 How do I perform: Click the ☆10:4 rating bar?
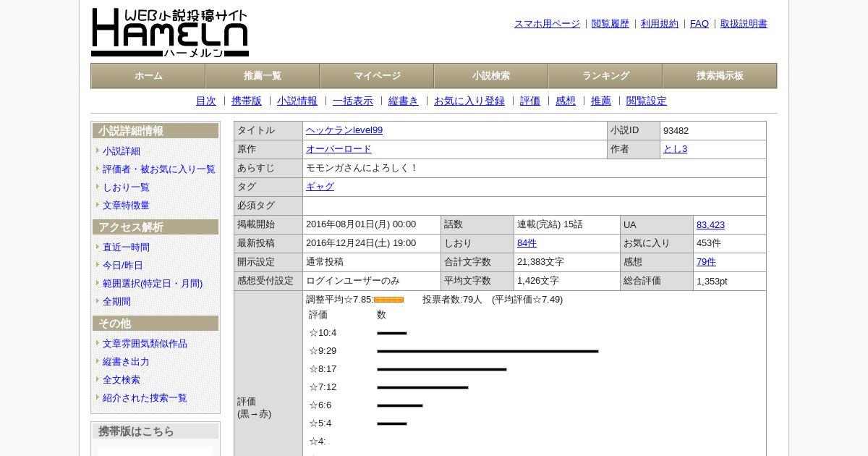point(392,333)
